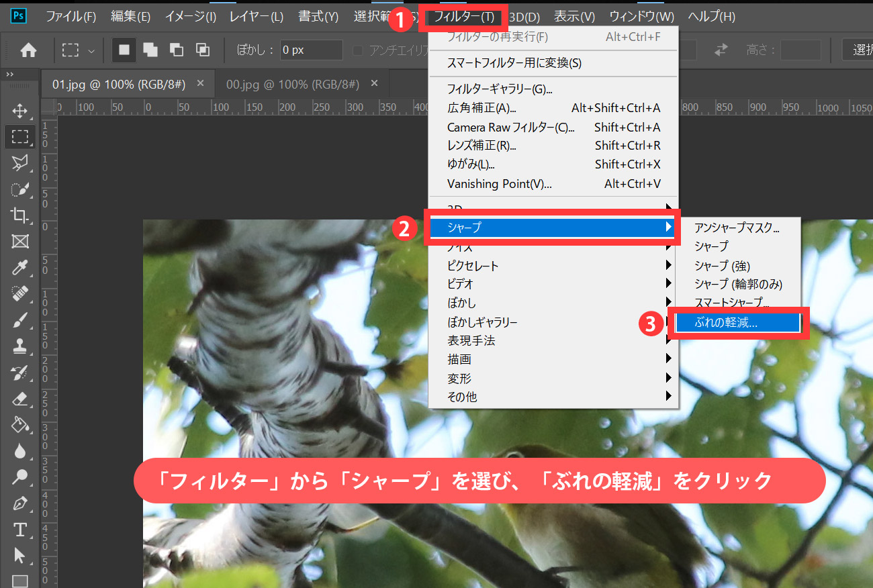Choose the Subtract from Selection mode icon
The height and width of the screenshot is (588, 873).
(x=177, y=50)
